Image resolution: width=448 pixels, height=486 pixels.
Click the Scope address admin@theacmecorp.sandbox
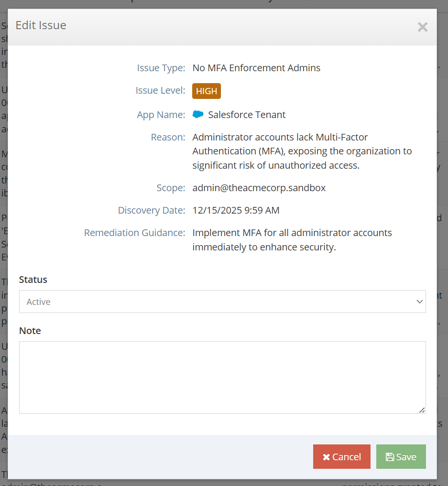coord(259,188)
